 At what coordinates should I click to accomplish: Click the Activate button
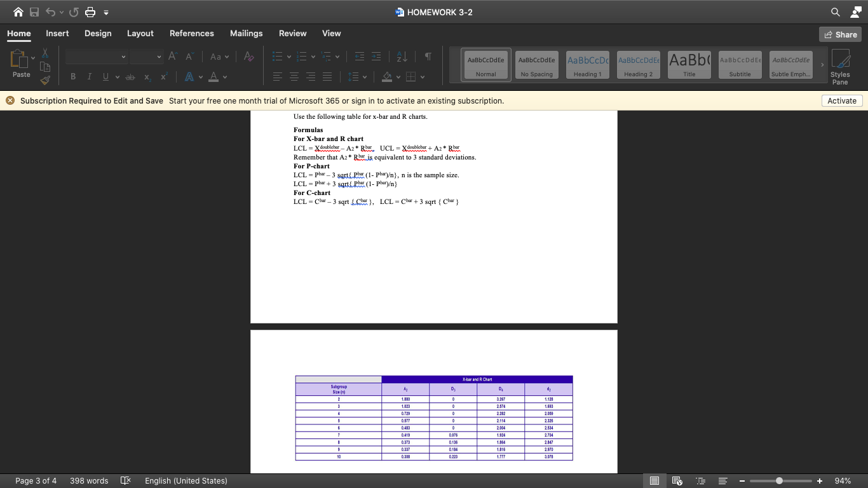coord(842,101)
